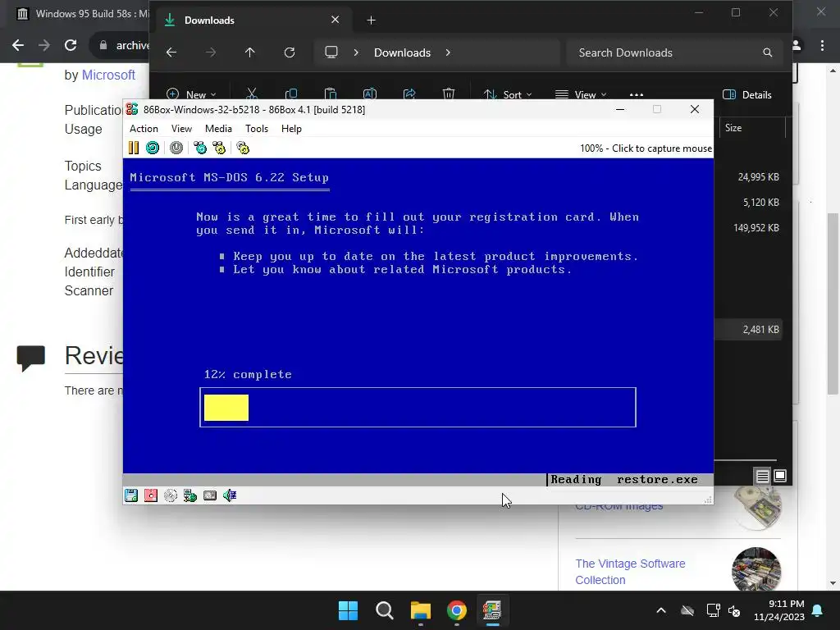The width and height of the screenshot is (840, 630).
Task: Expand the chevron before Downloads in address bar
Action: [x=356, y=52]
